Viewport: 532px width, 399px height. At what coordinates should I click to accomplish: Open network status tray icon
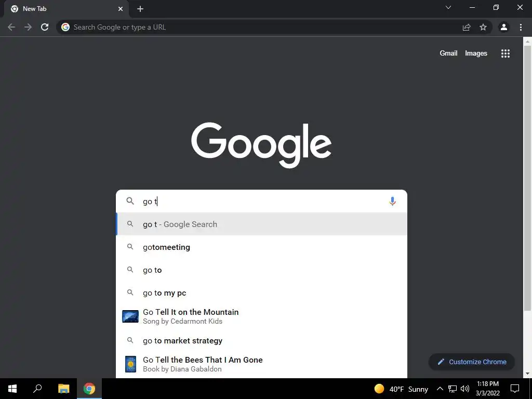point(453,389)
